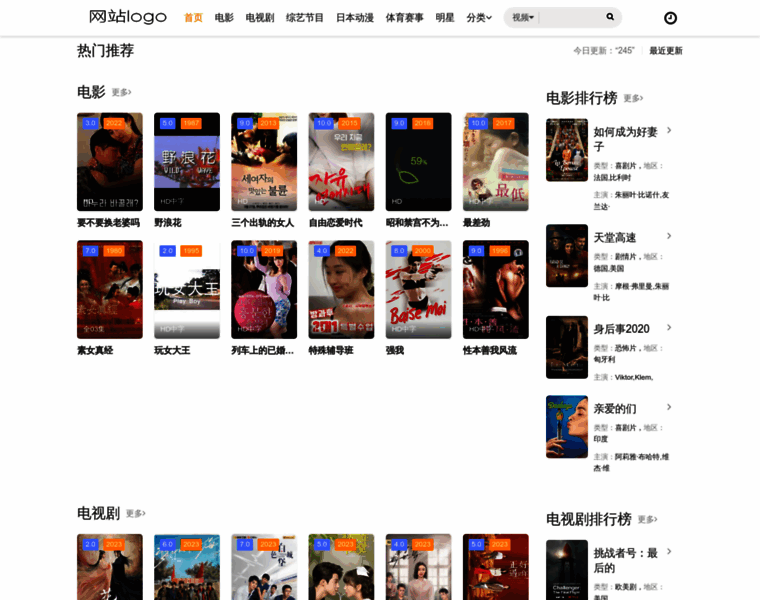This screenshot has width=760, height=600.
Task: Click the 自由恋爱时代 title text
Action: coord(335,223)
